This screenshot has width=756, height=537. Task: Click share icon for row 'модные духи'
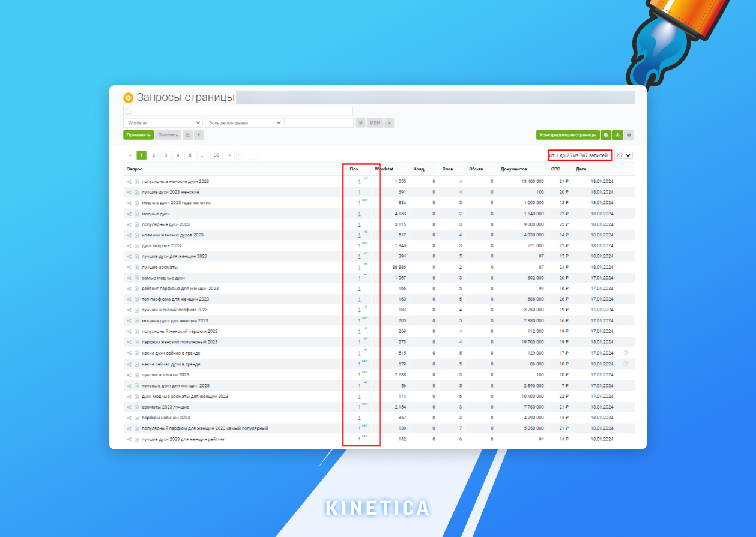pyautogui.click(x=129, y=214)
